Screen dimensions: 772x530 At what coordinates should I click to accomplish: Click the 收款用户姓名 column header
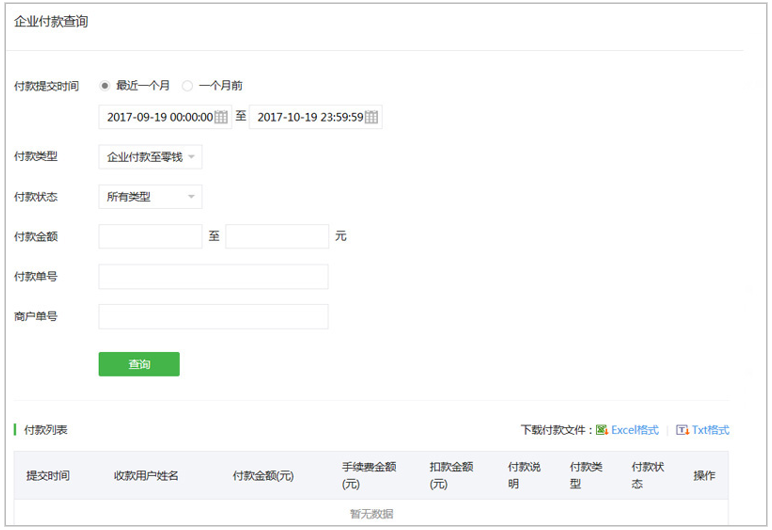(146, 476)
